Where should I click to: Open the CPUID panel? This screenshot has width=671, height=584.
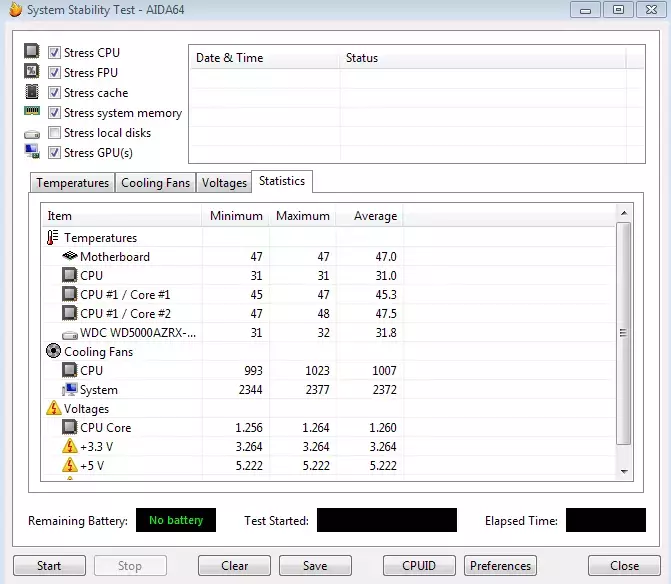[419, 566]
